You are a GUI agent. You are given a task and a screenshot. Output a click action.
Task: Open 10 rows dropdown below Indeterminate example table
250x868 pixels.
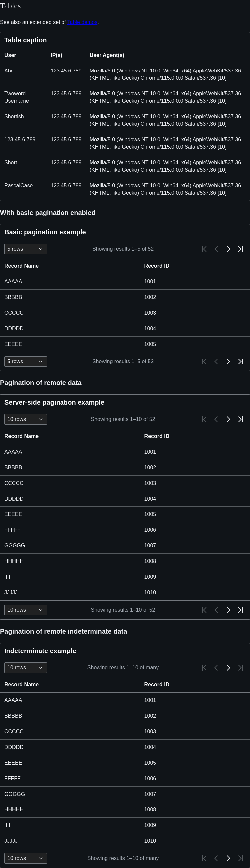coord(26,858)
